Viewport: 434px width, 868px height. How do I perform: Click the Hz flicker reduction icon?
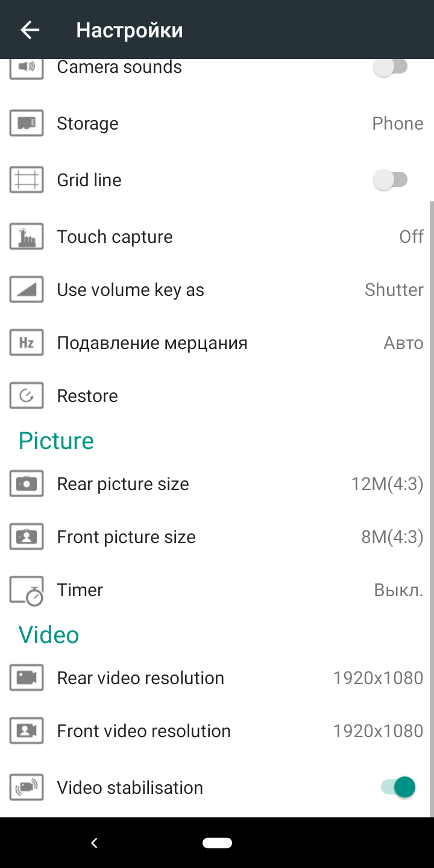(27, 343)
